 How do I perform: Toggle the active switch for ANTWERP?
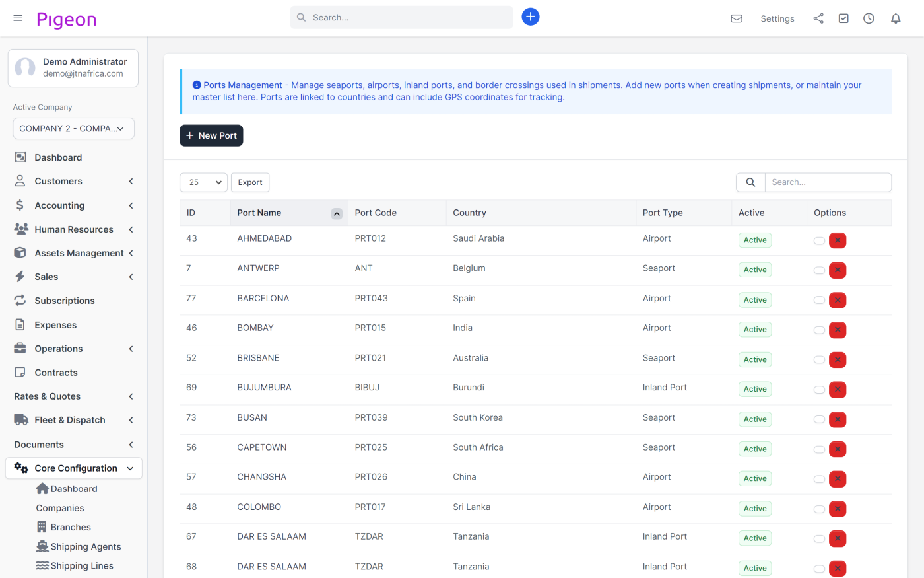819,271
